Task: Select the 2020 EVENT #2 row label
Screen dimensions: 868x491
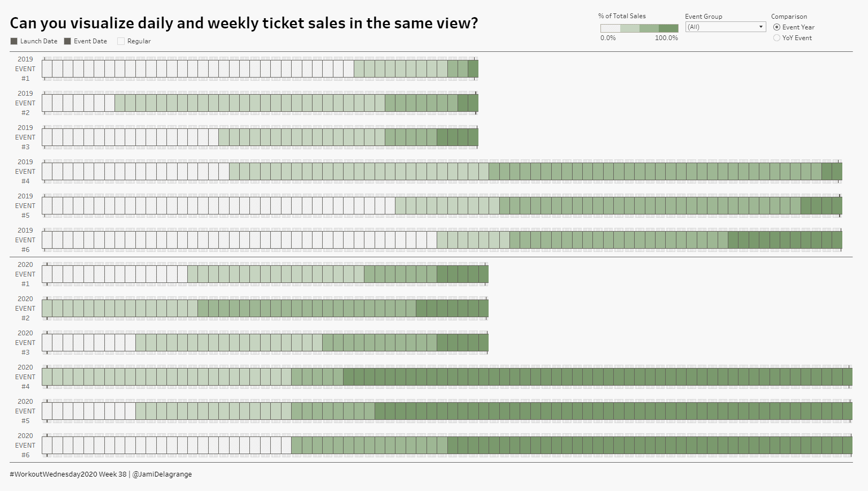Action: pos(25,309)
